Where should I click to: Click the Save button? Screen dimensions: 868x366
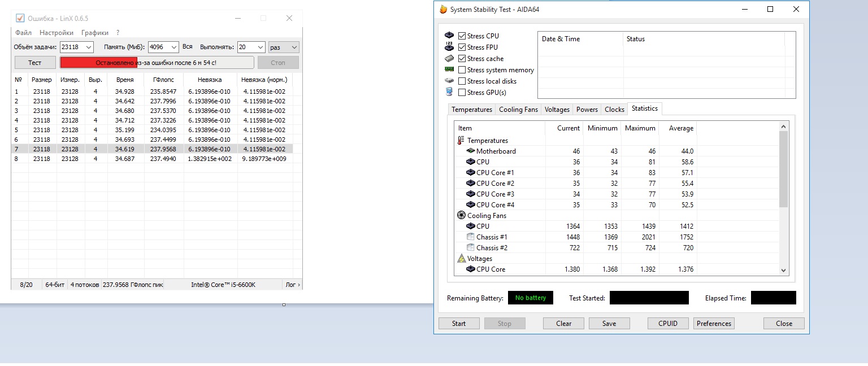609,324
